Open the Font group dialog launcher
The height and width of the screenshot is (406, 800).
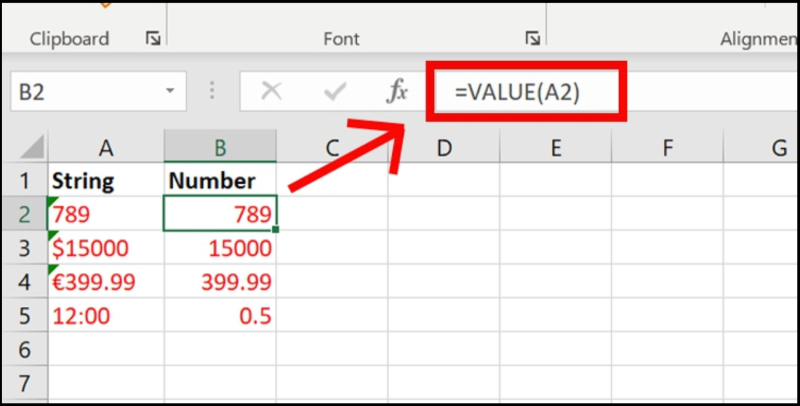[533, 39]
